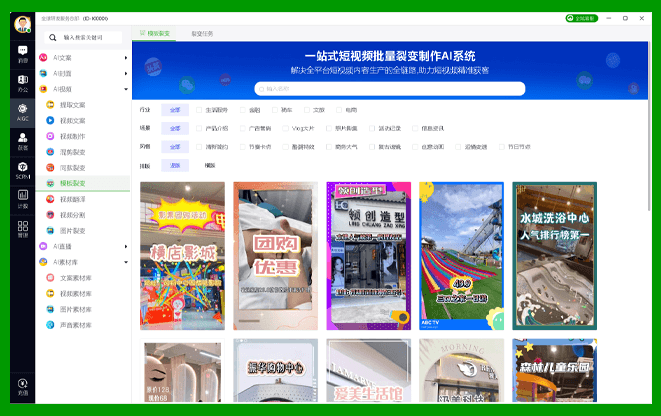Click the user avatar at top left
Image resolution: width=661 pixels, height=416 pixels.
coord(22,25)
